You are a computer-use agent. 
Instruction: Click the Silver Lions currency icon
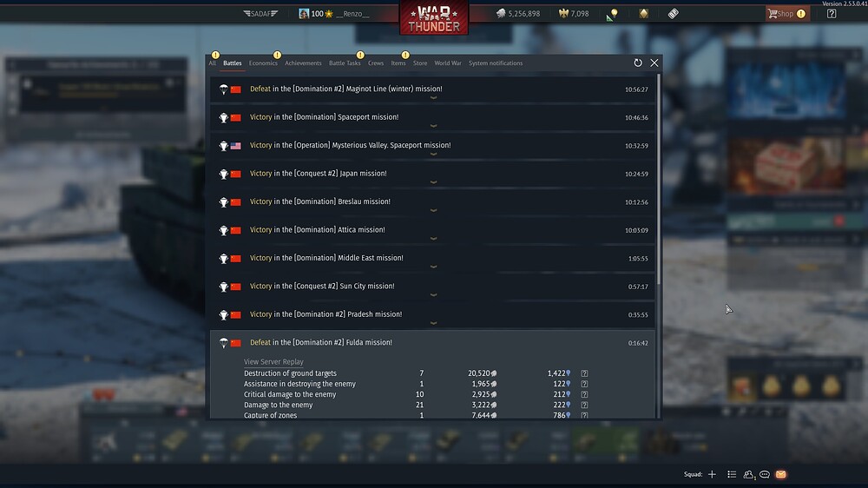(x=501, y=13)
